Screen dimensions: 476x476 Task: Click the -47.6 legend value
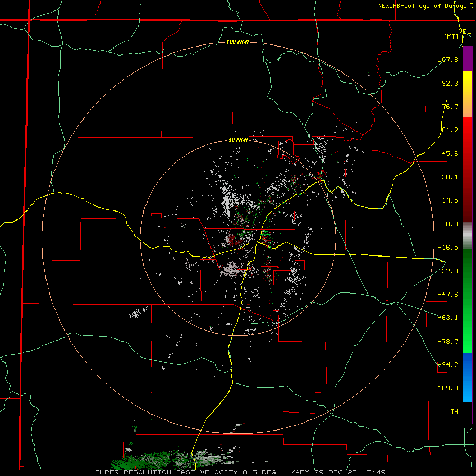(x=448, y=295)
